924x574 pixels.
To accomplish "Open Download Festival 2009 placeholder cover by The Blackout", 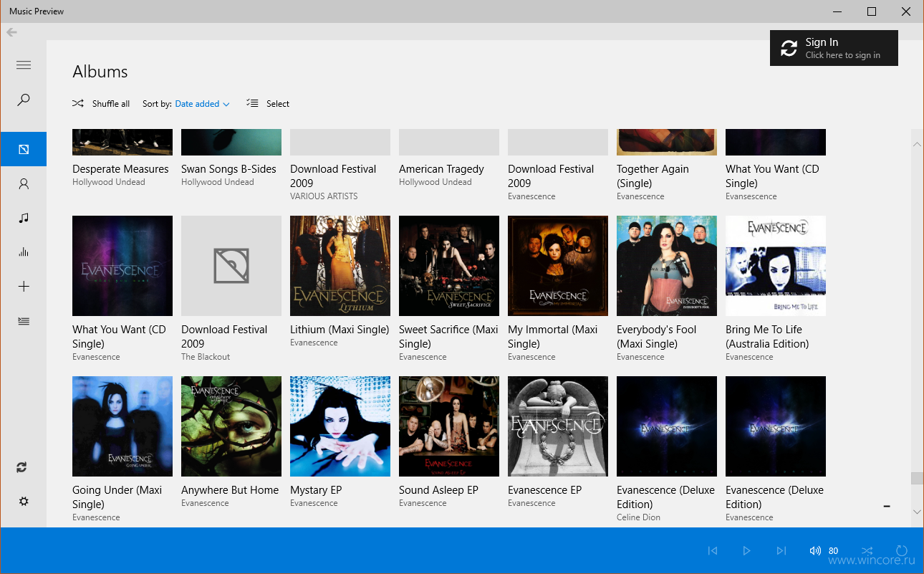I will pyautogui.click(x=231, y=266).
